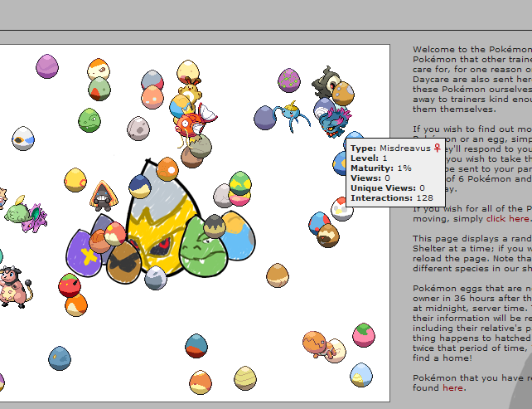532x409 pixels.
Task: Follow the 'click here' link
Action: [507, 218]
